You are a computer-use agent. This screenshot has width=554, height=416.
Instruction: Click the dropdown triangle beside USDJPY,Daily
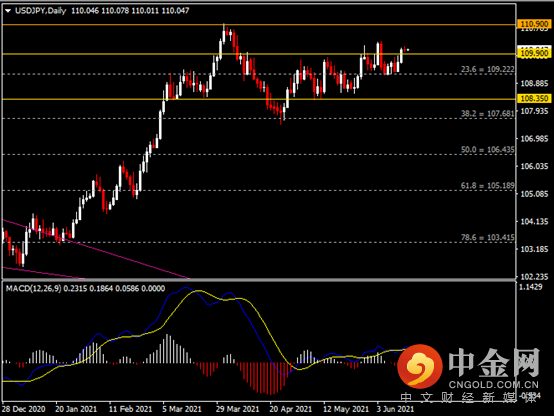point(8,11)
